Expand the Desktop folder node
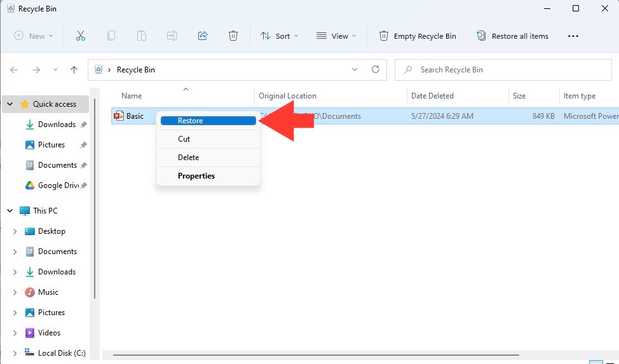This screenshot has width=619, height=364. (15, 231)
